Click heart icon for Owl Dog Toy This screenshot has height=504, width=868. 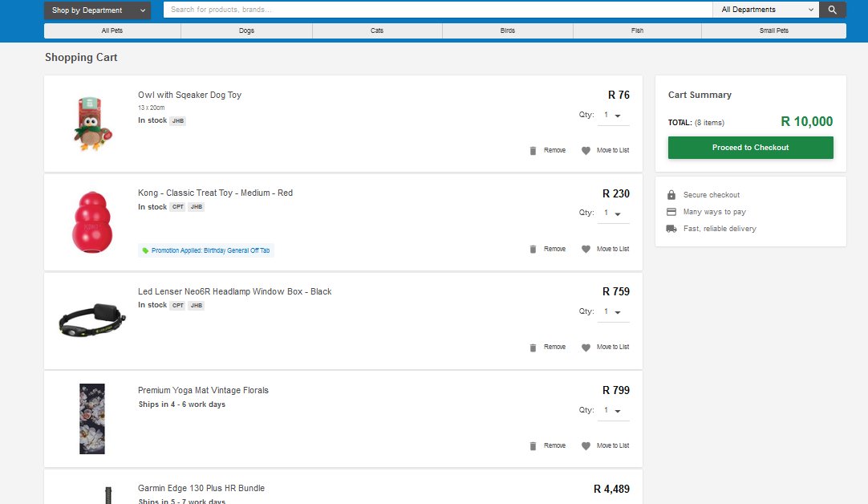586,151
